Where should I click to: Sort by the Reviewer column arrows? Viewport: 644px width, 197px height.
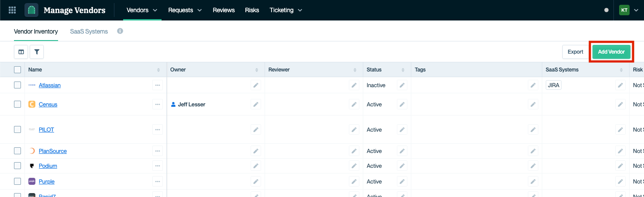tap(355, 70)
